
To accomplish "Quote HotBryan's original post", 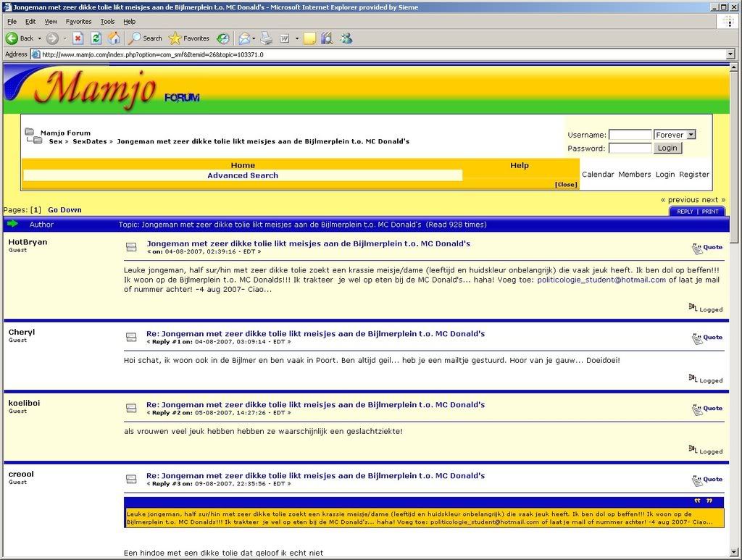I will pyautogui.click(x=707, y=247).
